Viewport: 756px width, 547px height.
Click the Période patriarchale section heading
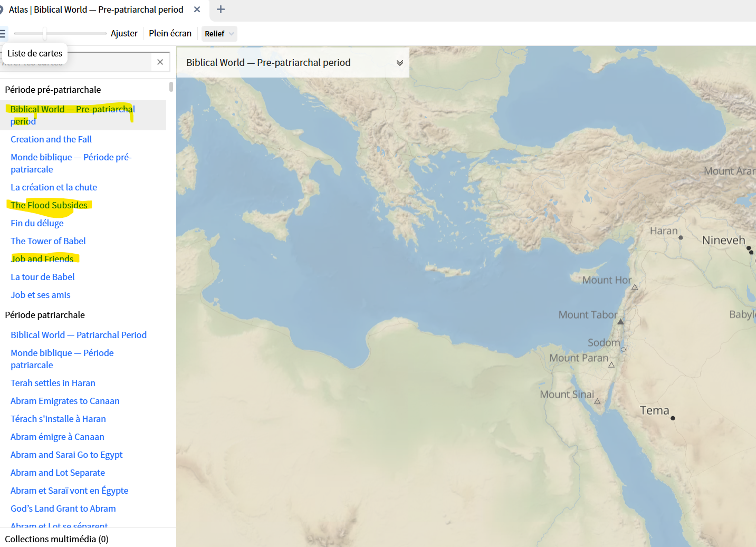[45, 315]
